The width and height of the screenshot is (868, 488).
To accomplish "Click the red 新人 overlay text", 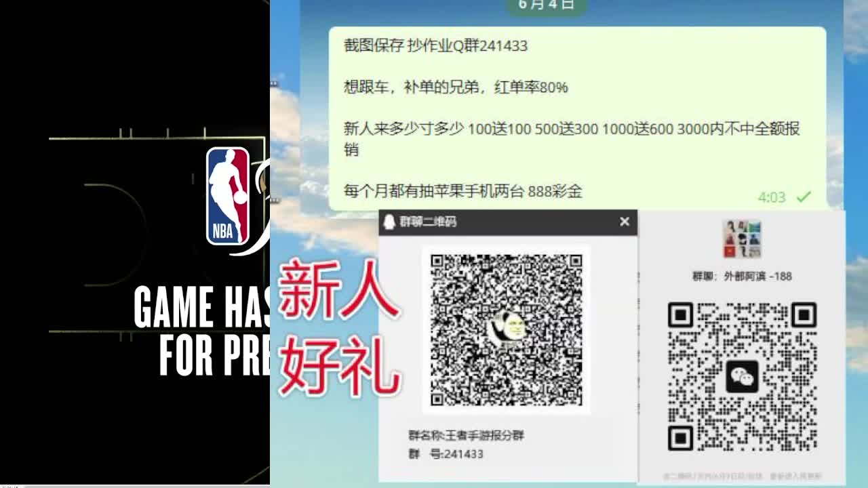I will tap(339, 290).
